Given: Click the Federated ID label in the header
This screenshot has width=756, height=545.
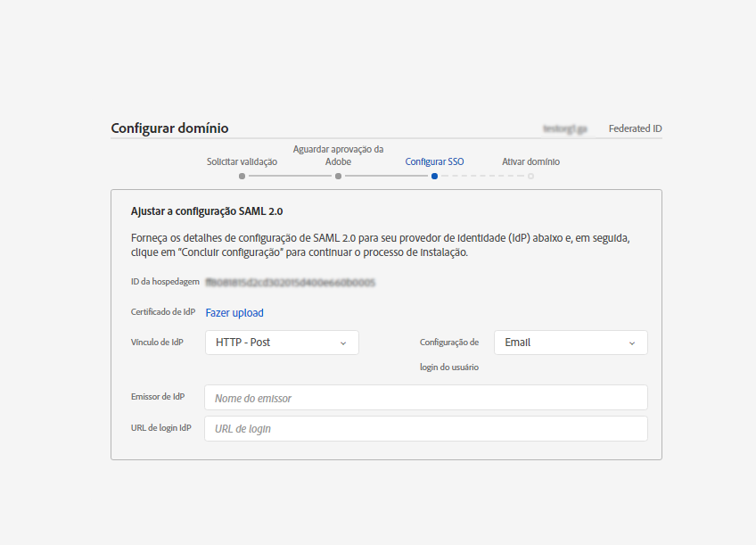Looking at the screenshot, I should (x=635, y=128).
